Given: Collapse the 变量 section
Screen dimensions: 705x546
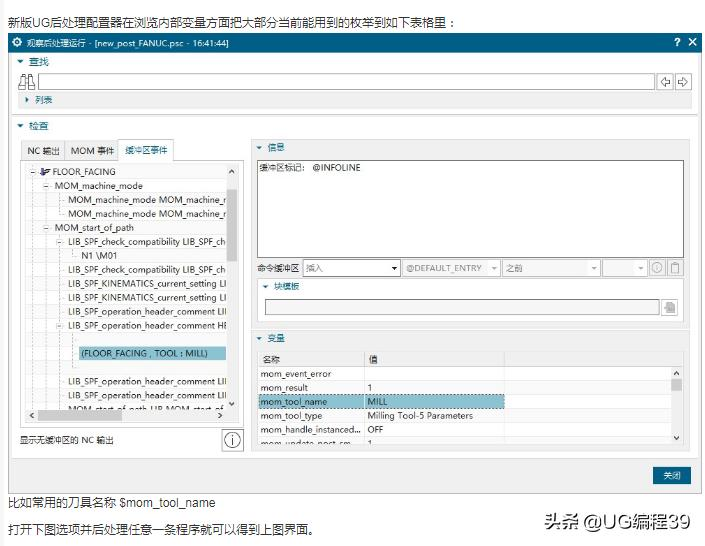Looking at the screenshot, I should pos(259,338).
